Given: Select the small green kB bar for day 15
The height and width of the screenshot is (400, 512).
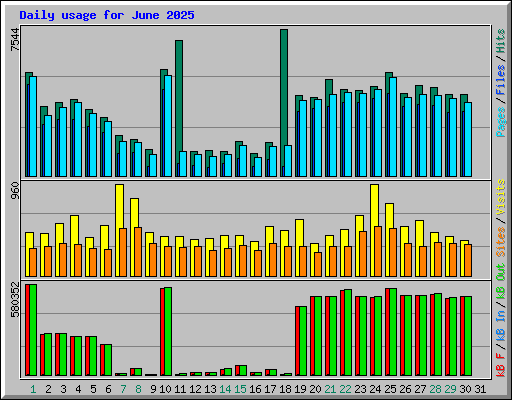Looking at the screenshot, I should (x=243, y=370).
